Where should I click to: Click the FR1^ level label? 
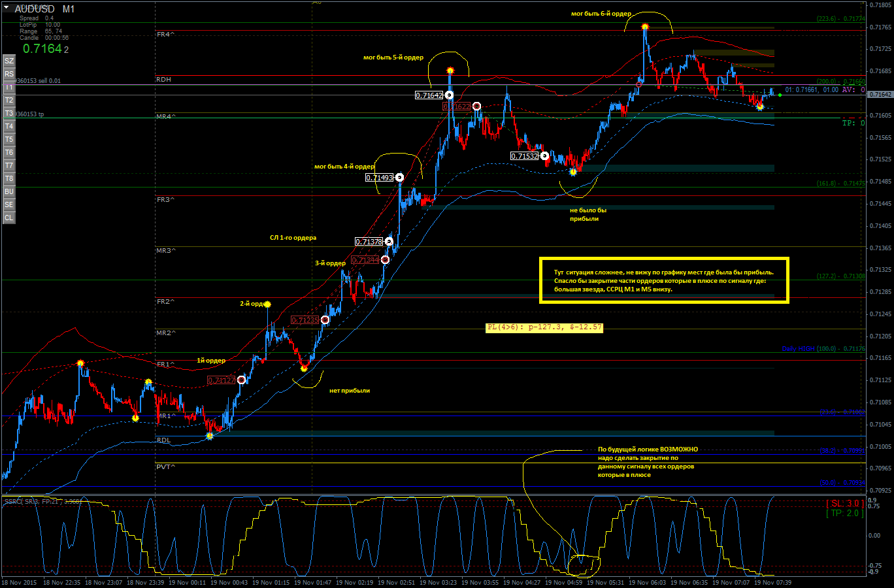point(165,364)
